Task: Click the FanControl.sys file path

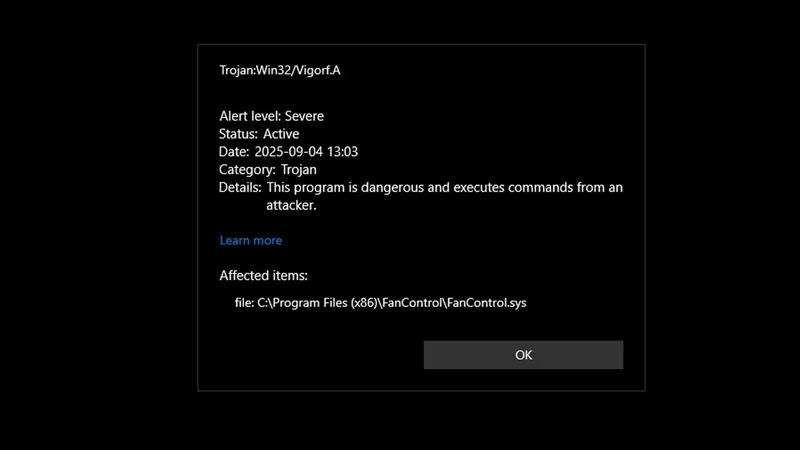Action: (x=381, y=303)
